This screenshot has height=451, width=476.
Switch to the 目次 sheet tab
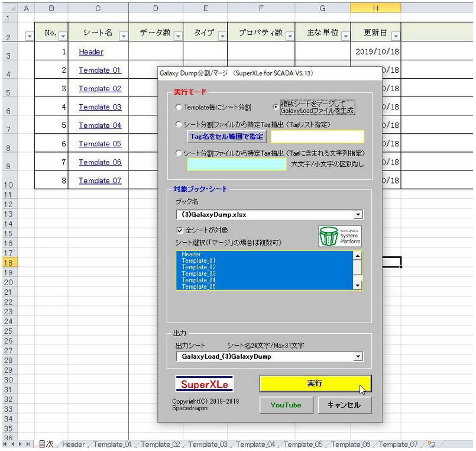coord(47,444)
